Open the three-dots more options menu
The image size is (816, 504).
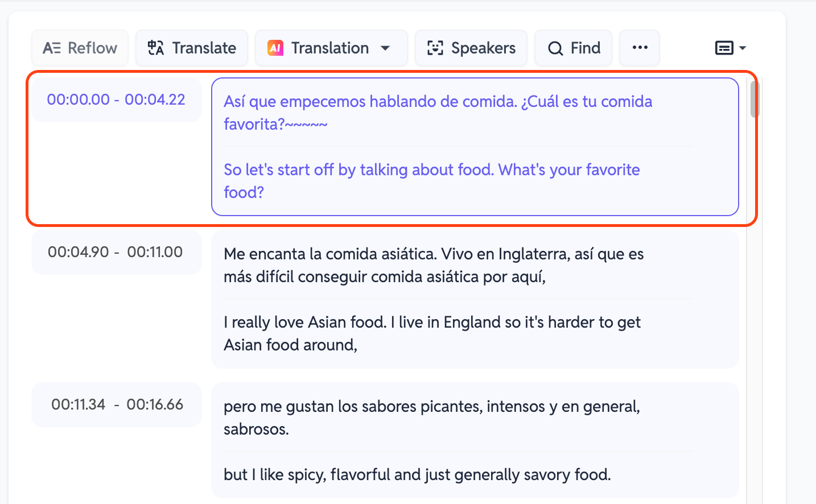coord(640,48)
